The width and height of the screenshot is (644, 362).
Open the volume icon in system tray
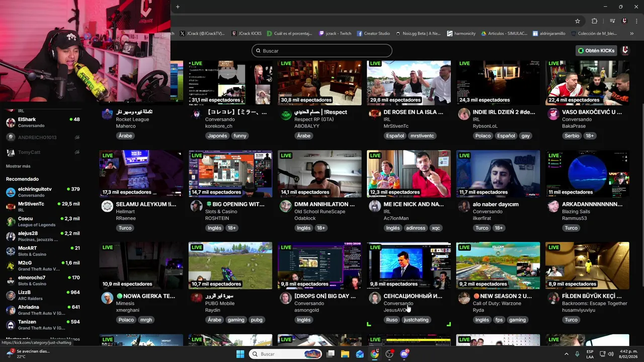pos(610,354)
